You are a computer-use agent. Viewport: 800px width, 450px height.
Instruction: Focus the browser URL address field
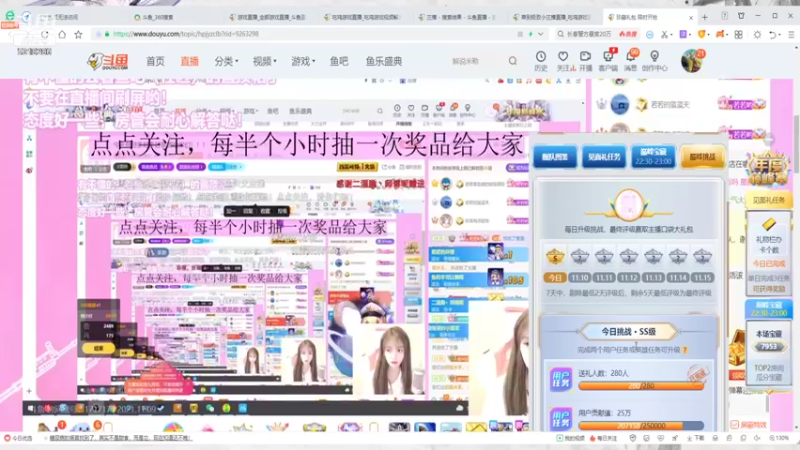click(x=306, y=34)
